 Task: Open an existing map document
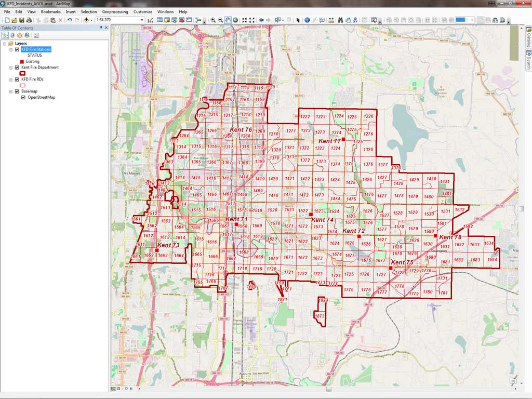14,20
